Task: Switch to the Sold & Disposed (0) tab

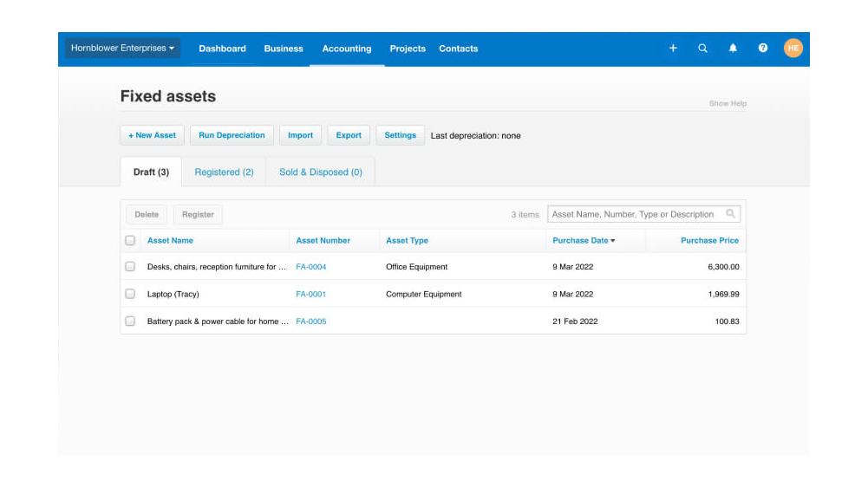Action: (321, 172)
